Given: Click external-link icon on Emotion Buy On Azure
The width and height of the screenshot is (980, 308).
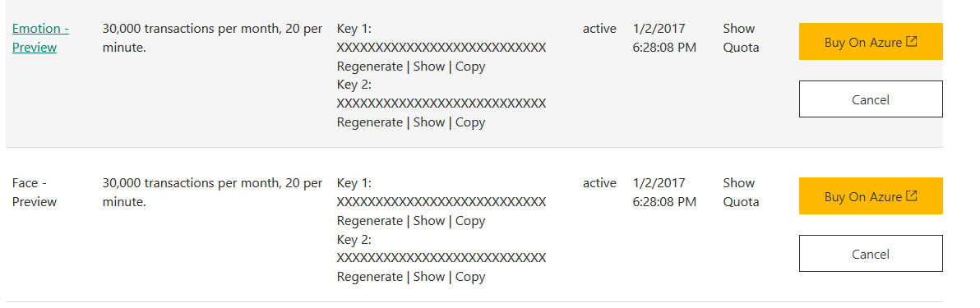Looking at the screenshot, I should pyautogui.click(x=912, y=42).
